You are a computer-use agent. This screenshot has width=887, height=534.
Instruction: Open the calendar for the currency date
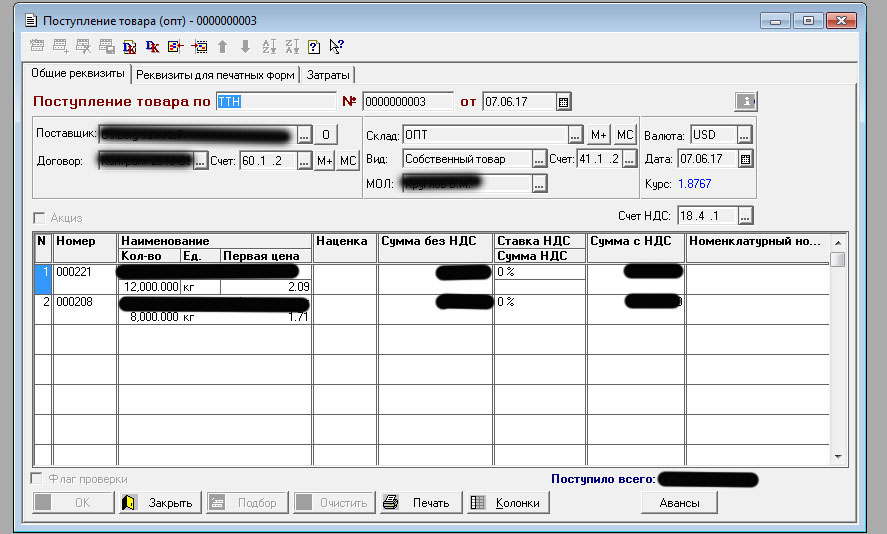click(745, 159)
